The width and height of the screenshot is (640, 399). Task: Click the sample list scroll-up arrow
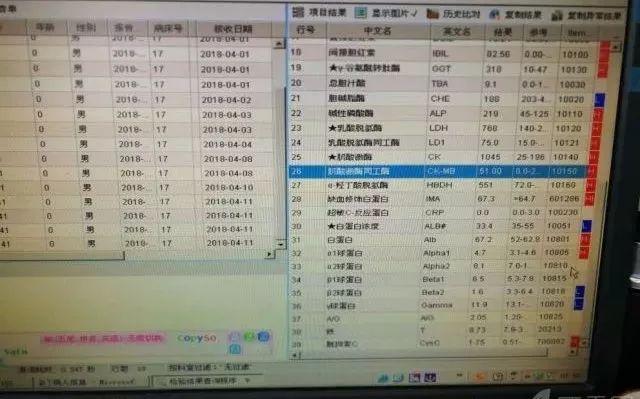pyautogui.click(x=279, y=44)
